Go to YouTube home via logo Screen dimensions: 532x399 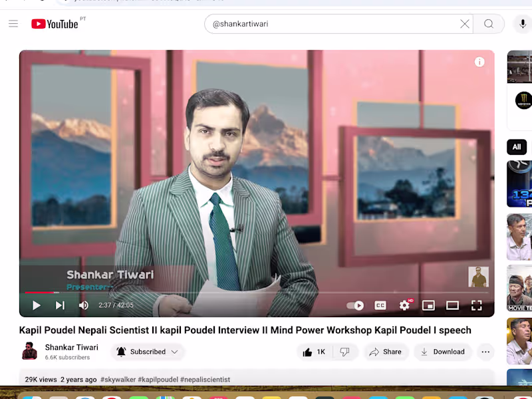tap(55, 24)
